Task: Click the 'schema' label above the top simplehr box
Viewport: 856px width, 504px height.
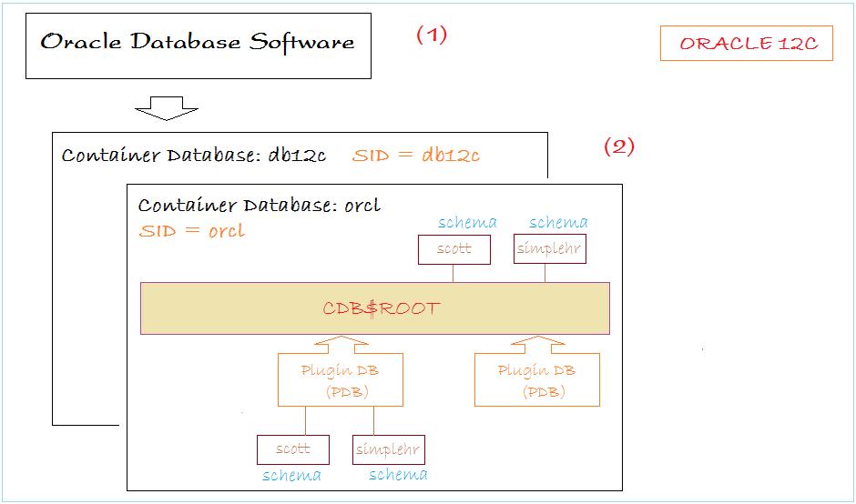Action: coord(558,223)
